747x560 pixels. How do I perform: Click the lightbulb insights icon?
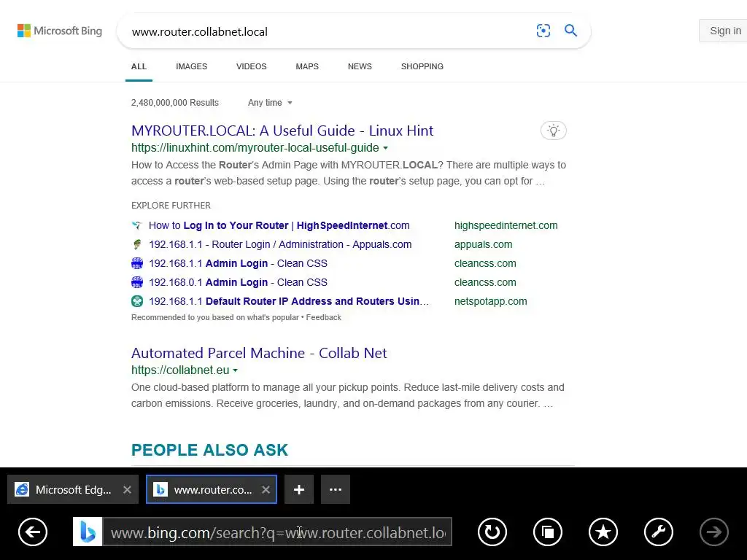click(553, 131)
